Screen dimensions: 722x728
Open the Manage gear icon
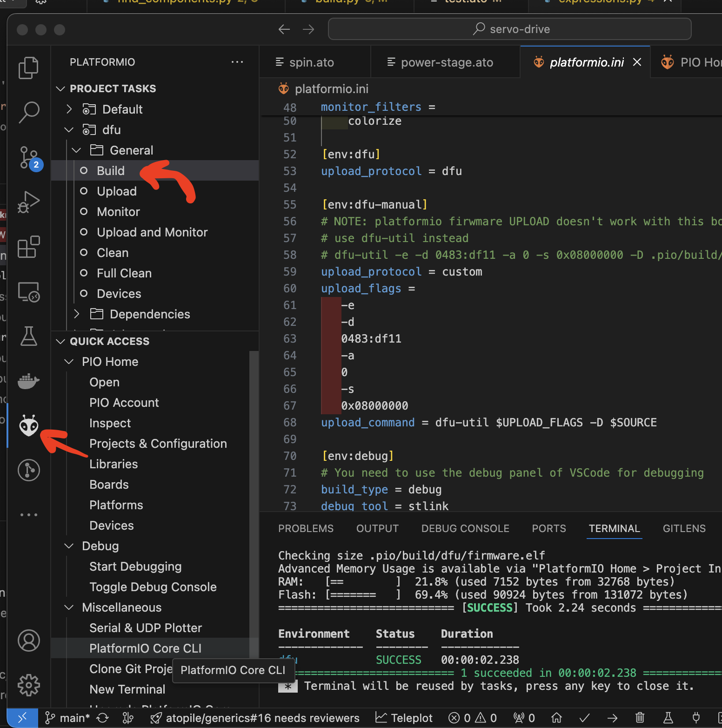(29, 685)
